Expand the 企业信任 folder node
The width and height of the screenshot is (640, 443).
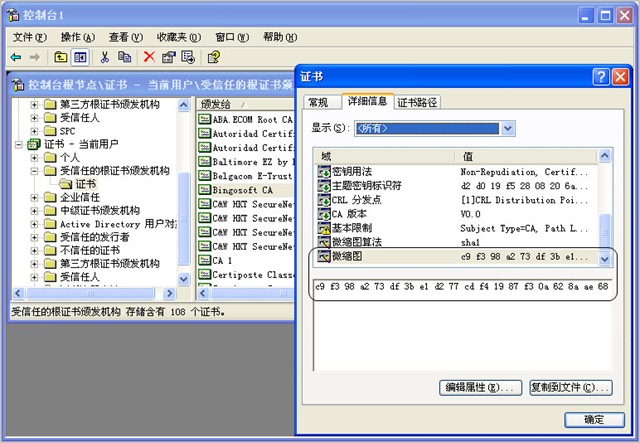pos(35,198)
